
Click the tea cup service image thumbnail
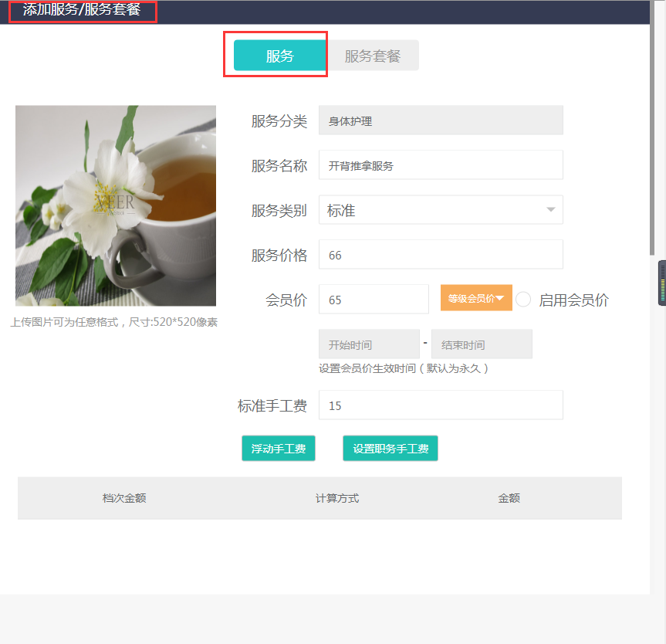click(x=116, y=205)
